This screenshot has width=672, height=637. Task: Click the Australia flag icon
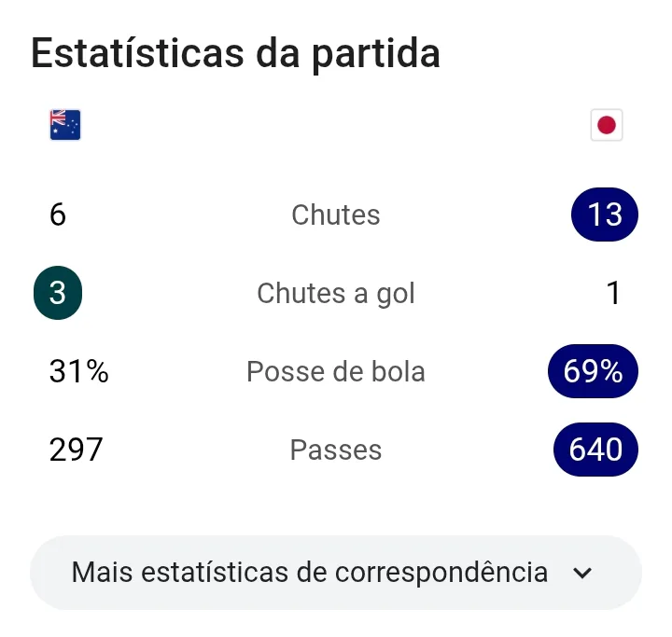65,125
